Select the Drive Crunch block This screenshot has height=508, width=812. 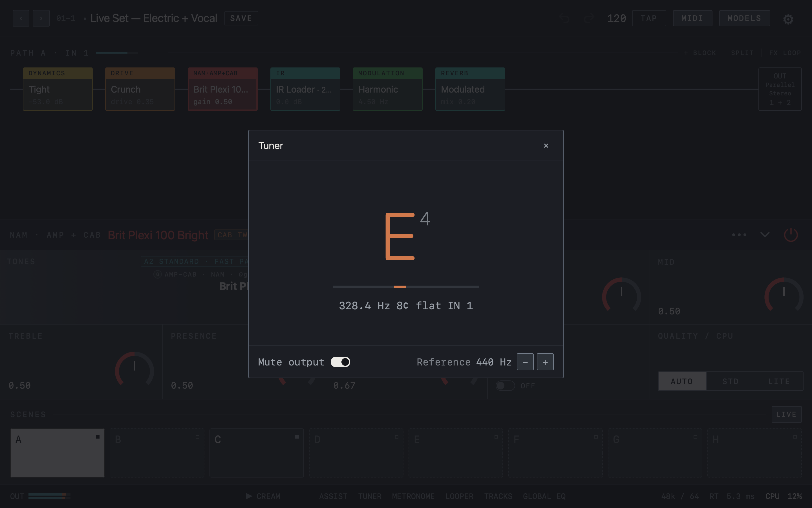pyautogui.click(x=140, y=89)
